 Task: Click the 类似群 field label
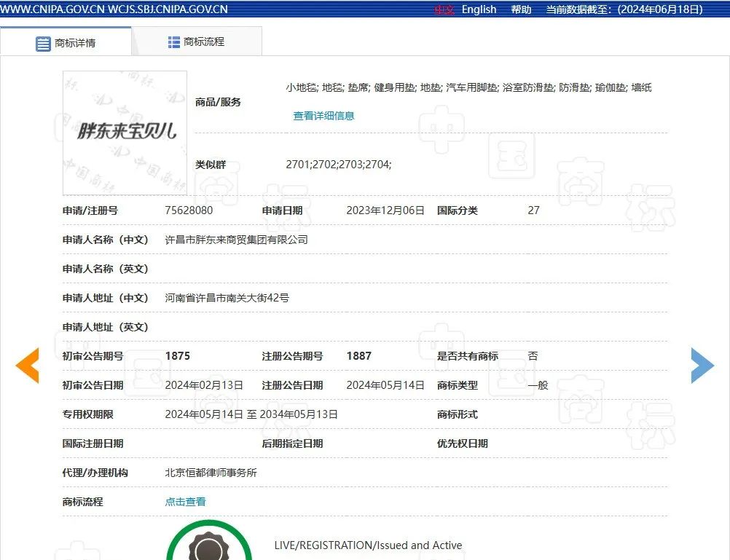coord(211,165)
